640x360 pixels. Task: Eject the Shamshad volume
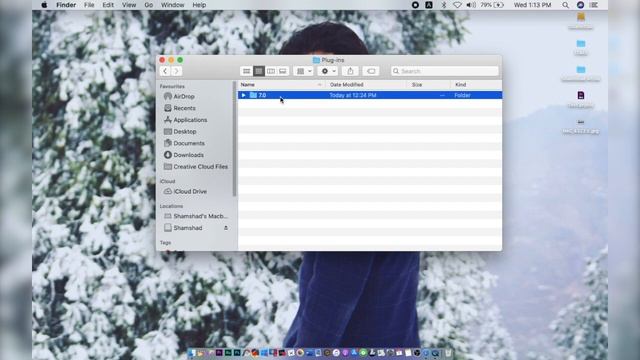226,228
